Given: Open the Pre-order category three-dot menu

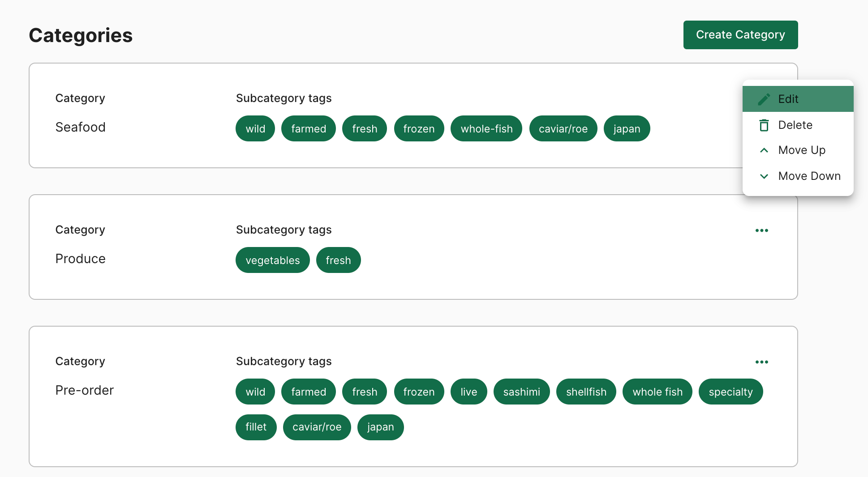Looking at the screenshot, I should tap(762, 362).
